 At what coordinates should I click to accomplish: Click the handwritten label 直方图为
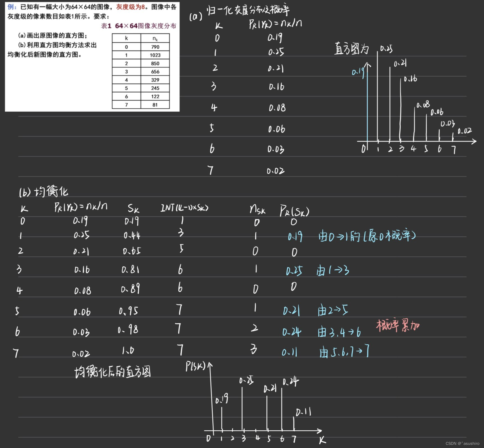pos(352,48)
